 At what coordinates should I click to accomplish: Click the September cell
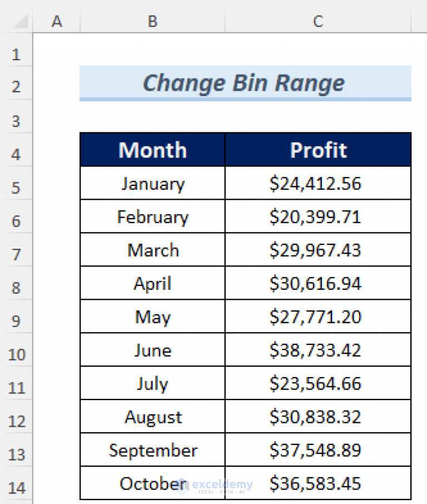tap(152, 450)
